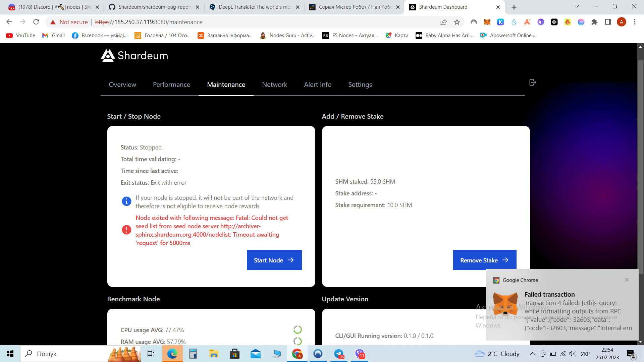Open the share icon in the address bar
The image size is (644, 362).
(x=443, y=22)
